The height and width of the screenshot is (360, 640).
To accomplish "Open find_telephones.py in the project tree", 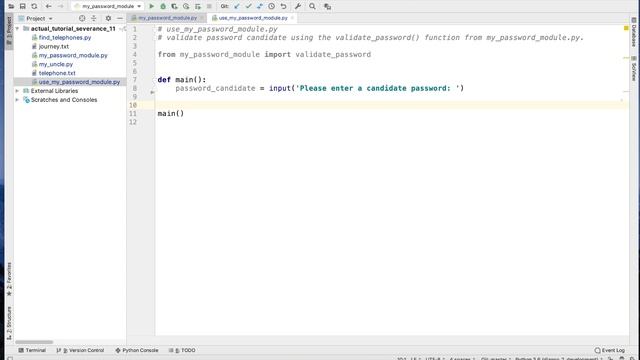I will 65,38.
